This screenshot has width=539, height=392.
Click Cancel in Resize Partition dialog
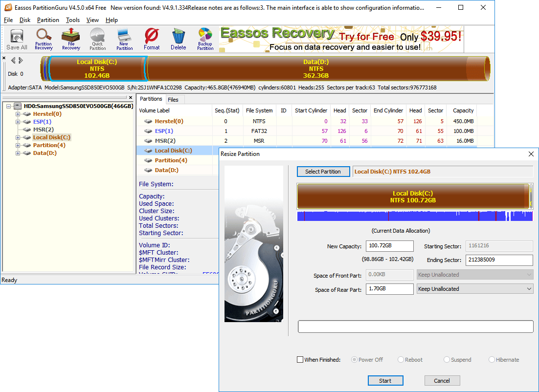[x=442, y=381]
